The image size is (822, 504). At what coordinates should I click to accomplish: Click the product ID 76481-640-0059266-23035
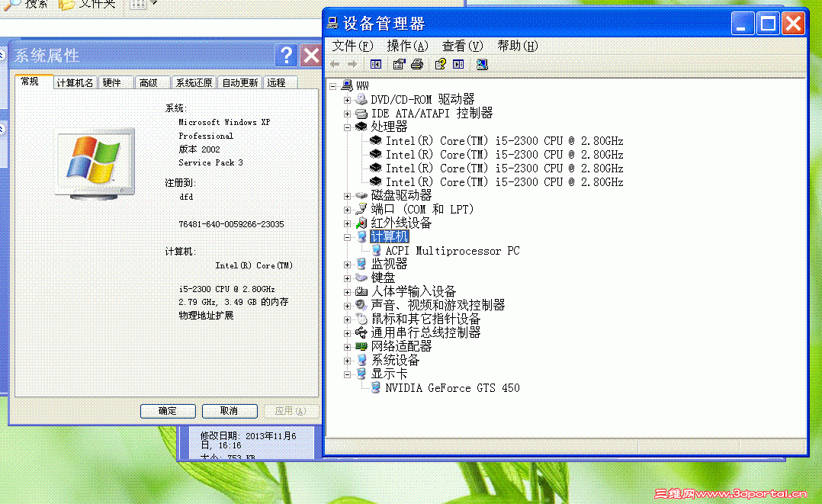[231, 224]
